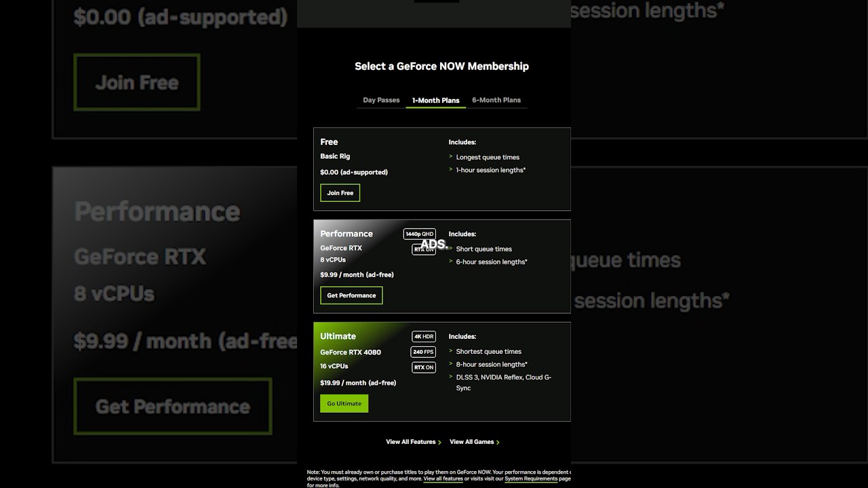Switch to the Day Passes tab
Screen dimensions: 868x488
tap(381, 100)
